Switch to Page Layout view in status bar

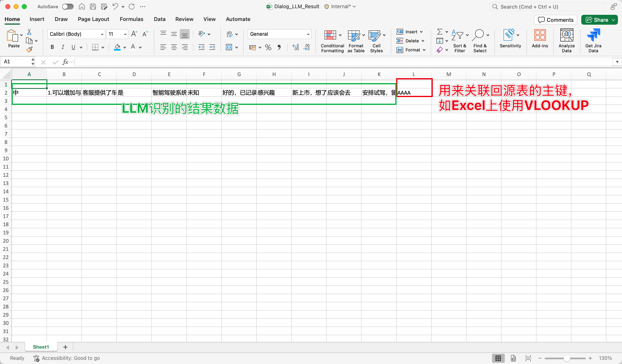pos(513,358)
